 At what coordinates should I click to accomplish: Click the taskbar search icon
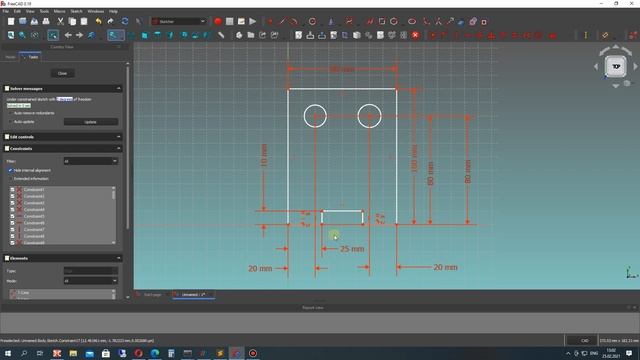24,353
